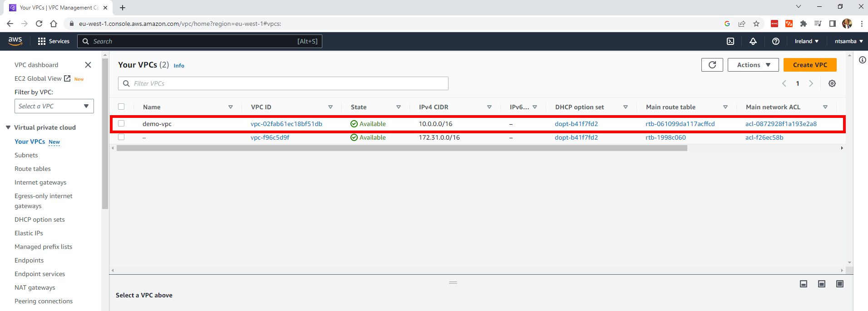The width and height of the screenshot is (868, 311).
Task: Open vpc-02fab61ec18bf51db link
Action: pos(286,124)
